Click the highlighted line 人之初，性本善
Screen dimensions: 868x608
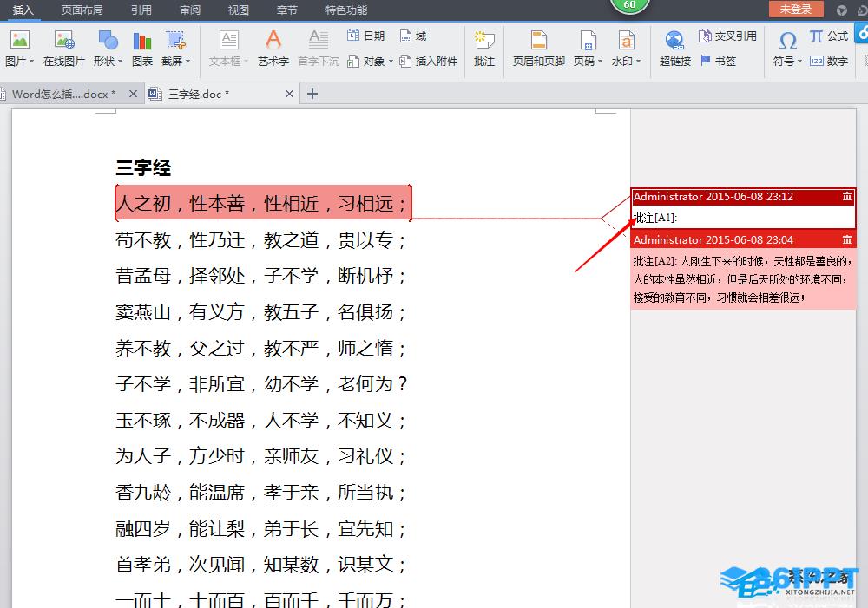(262, 204)
